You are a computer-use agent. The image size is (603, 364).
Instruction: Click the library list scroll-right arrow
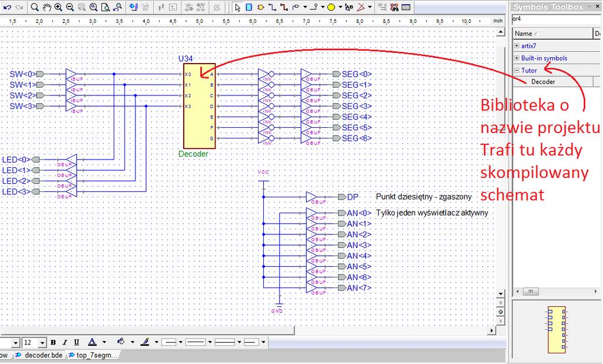(596, 292)
